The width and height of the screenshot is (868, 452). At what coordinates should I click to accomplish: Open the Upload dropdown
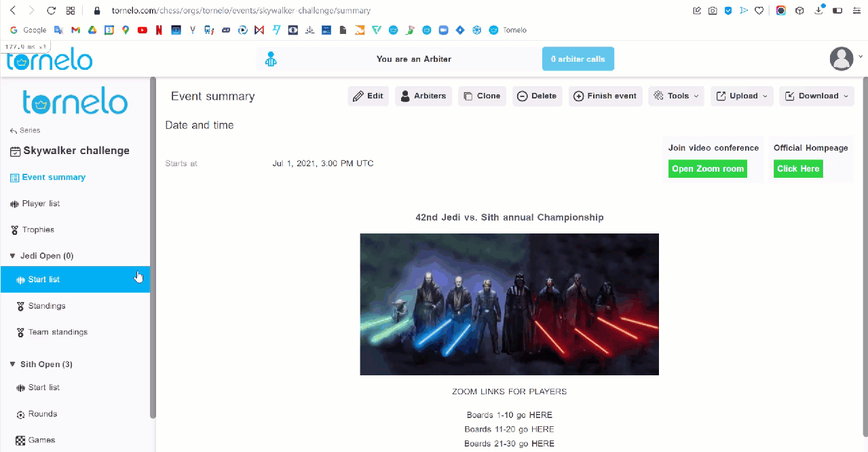[x=742, y=96]
